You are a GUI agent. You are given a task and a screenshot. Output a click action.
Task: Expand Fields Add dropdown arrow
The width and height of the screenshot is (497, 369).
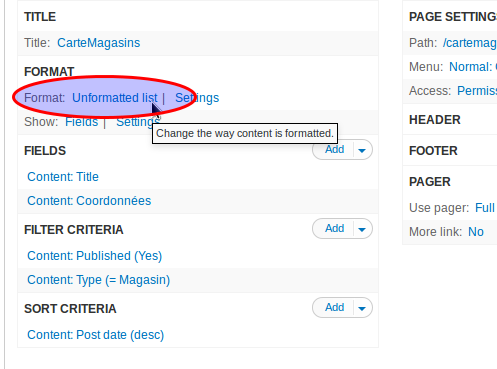pos(362,150)
